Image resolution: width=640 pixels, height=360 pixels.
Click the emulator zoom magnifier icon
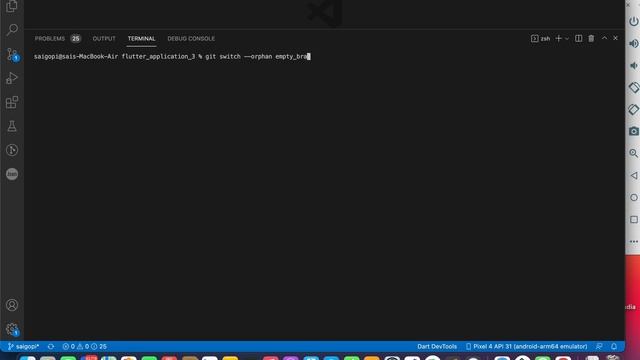point(634,153)
